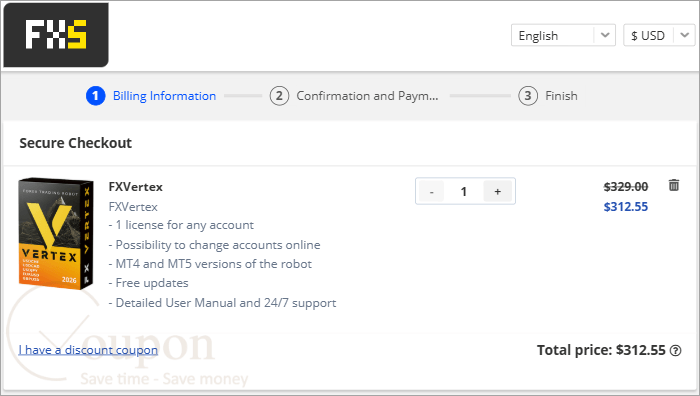The height and width of the screenshot is (396, 700).
Task: Click 'Detailed User Manual and 24/7 support'
Action: pos(222,303)
